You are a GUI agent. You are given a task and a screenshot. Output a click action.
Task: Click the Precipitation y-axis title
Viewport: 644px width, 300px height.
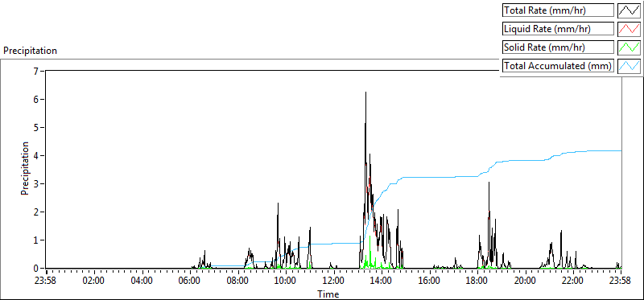(26, 168)
